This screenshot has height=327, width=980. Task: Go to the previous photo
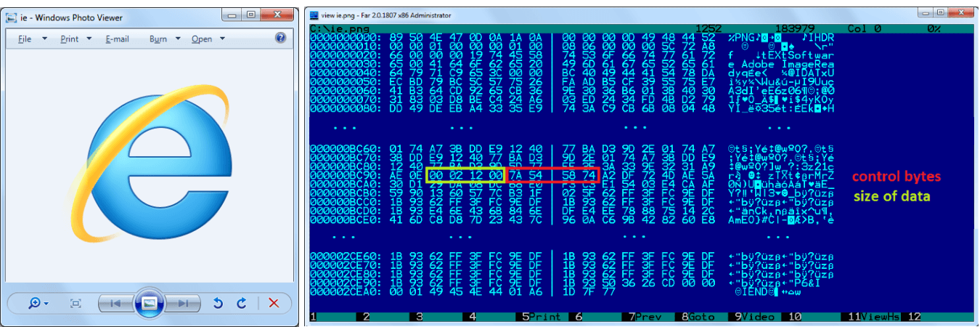[x=115, y=303]
